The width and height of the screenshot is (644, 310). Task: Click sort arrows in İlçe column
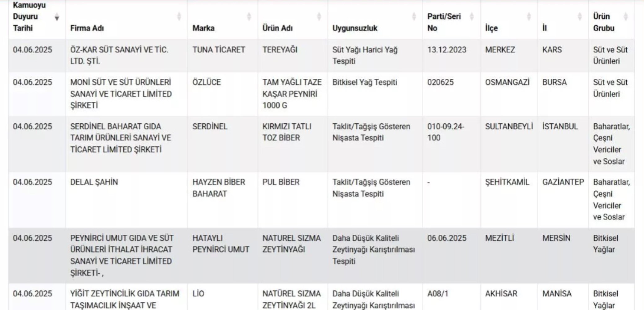[529, 17]
